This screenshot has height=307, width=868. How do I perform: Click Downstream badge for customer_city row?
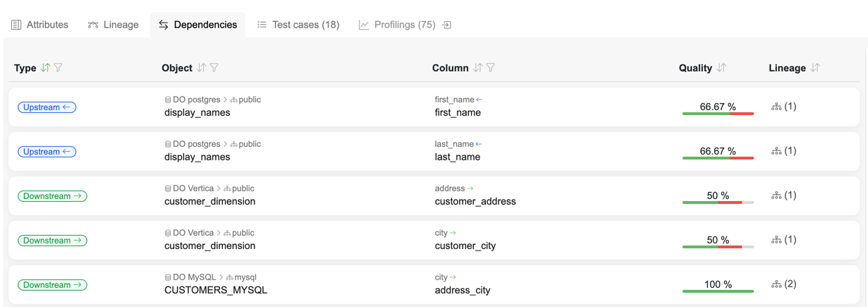(x=52, y=241)
